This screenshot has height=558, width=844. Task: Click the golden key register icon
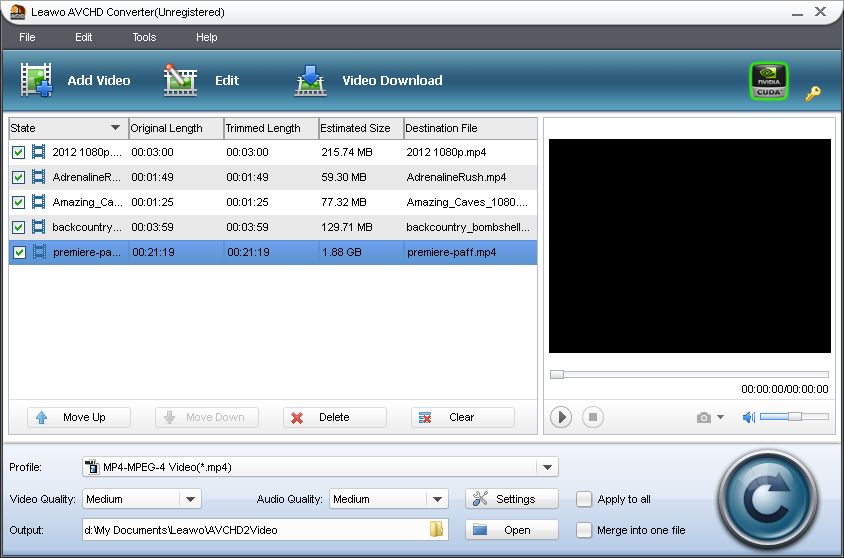(x=813, y=93)
